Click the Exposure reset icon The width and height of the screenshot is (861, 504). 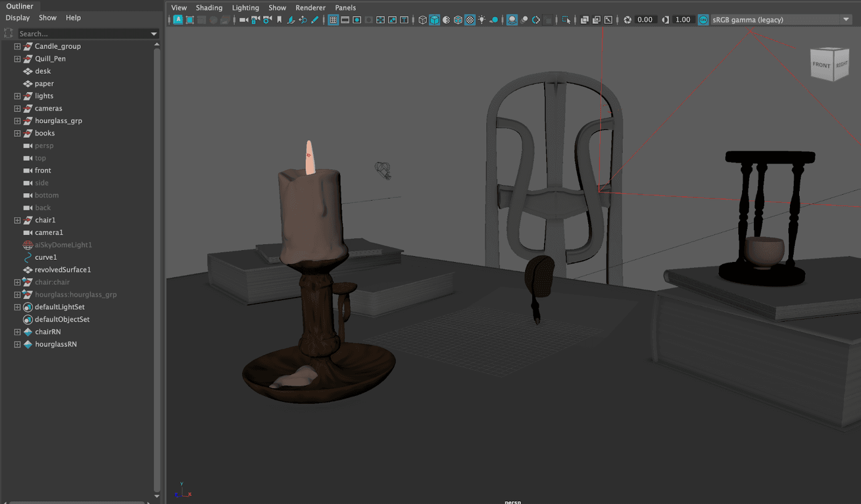point(627,20)
